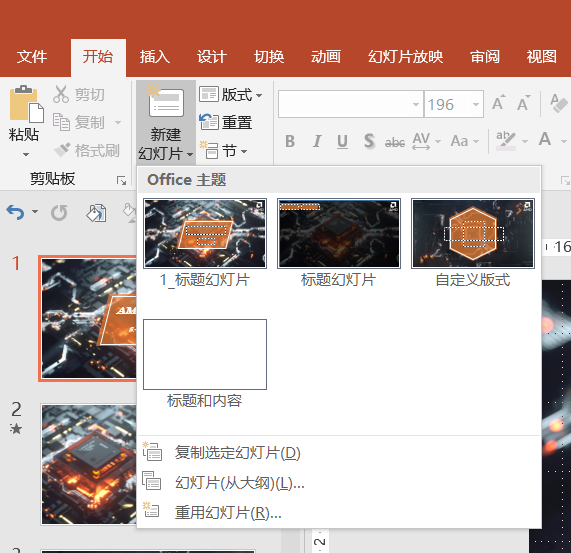The width and height of the screenshot is (571, 553).
Task: Expand the Section (节) dropdown
Action: (x=224, y=150)
